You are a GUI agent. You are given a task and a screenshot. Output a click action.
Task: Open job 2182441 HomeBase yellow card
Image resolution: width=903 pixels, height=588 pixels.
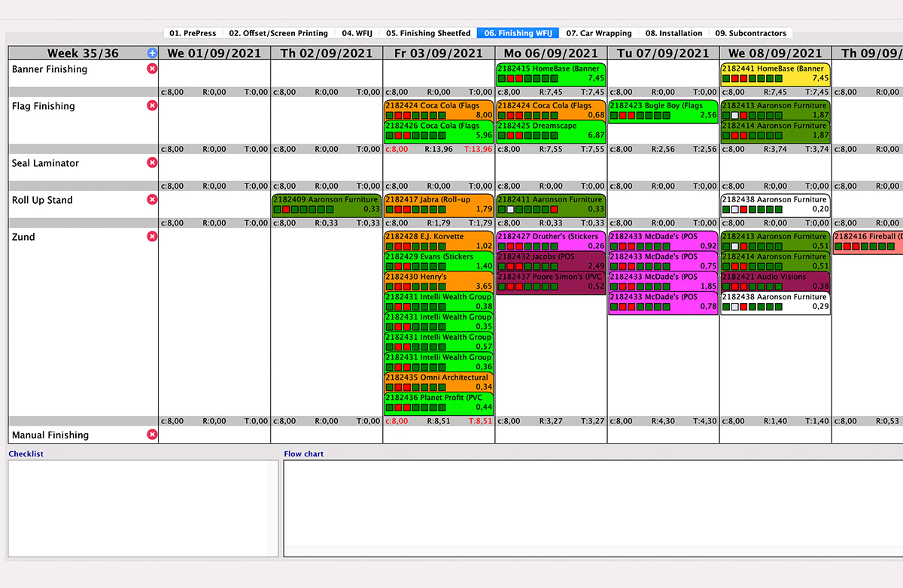(x=775, y=73)
